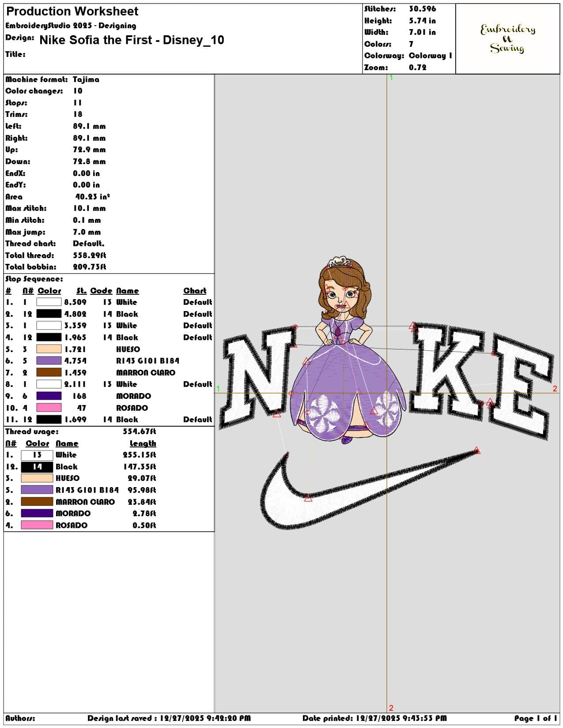Screen dimensions: 563x728
Task: Click the EmbroideryStudio 2025 - Designing text
Action: 71,26
